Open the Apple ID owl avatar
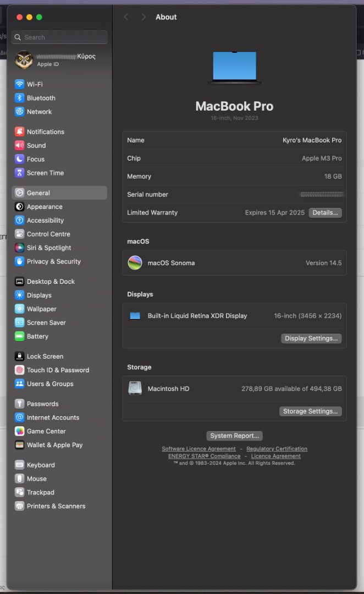The width and height of the screenshot is (364, 594). [24, 59]
